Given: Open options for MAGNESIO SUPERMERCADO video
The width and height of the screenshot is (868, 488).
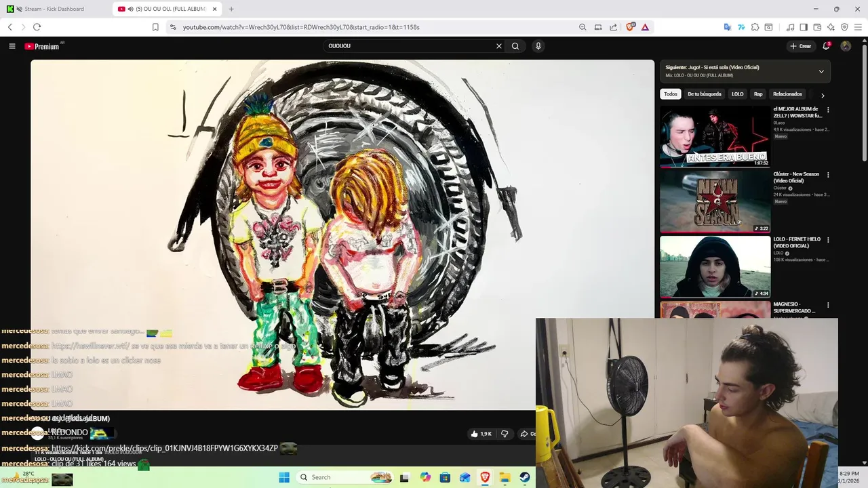Looking at the screenshot, I should click(x=827, y=305).
